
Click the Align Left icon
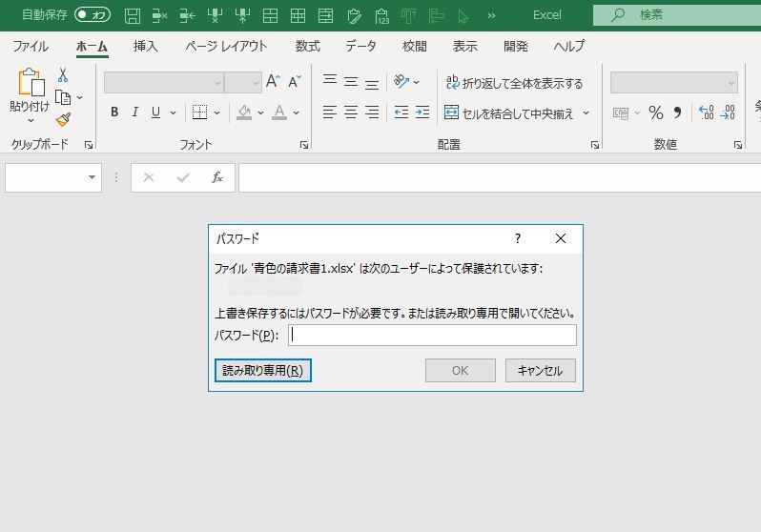pyautogui.click(x=330, y=113)
